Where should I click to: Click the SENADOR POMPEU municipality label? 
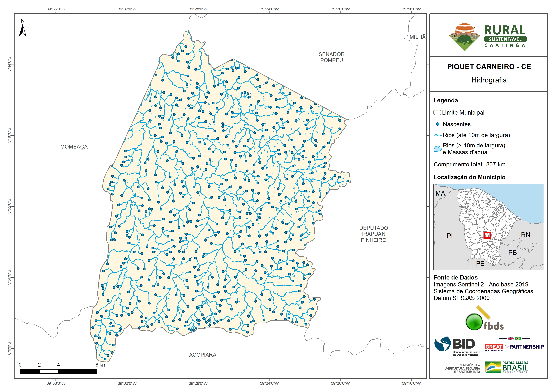[x=331, y=57]
